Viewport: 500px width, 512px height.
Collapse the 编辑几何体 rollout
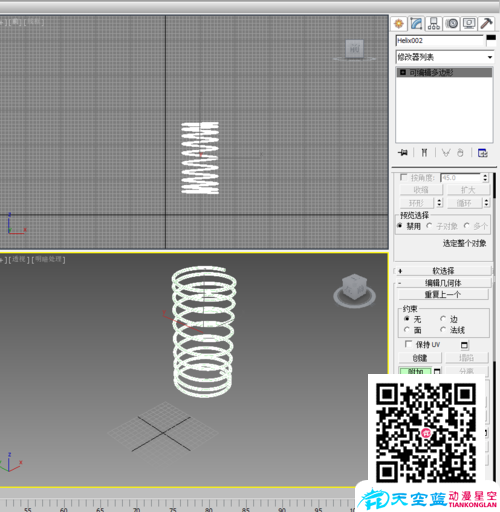pos(443,283)
